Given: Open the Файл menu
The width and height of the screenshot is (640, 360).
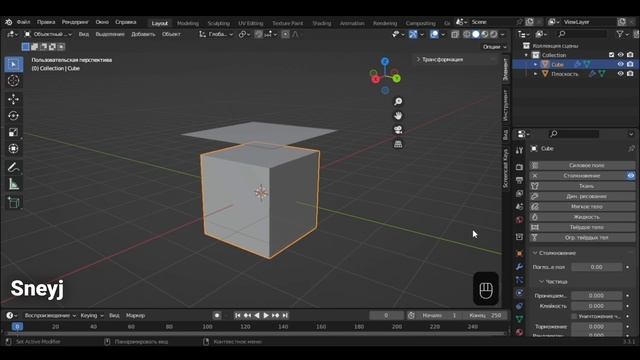Looking at the screenshot, I should click(23, 22).
